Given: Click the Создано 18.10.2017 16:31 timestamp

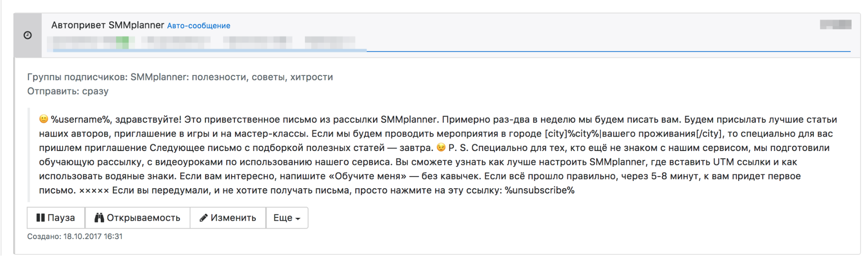Looking at the screenshot, I should pos(75,236).
